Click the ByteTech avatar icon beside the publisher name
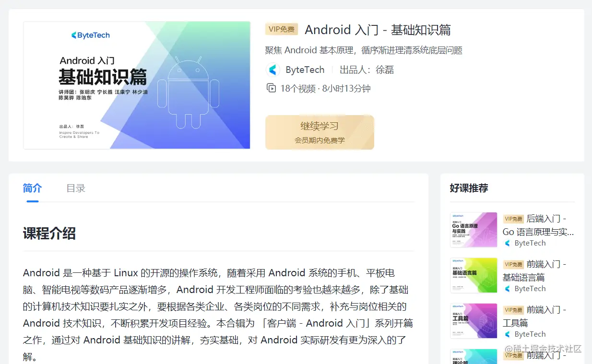The width and height of the screenshot is (592, 364). [273, 70]
